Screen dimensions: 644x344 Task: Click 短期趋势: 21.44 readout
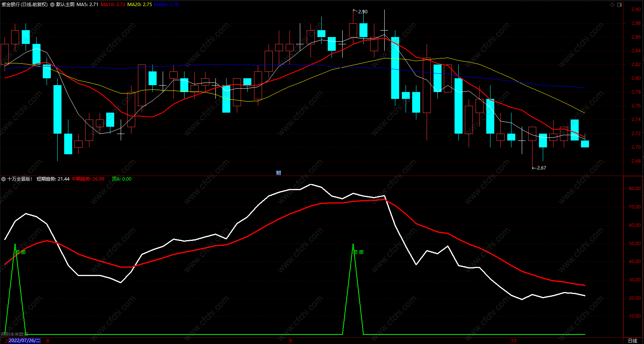[53, 179]
